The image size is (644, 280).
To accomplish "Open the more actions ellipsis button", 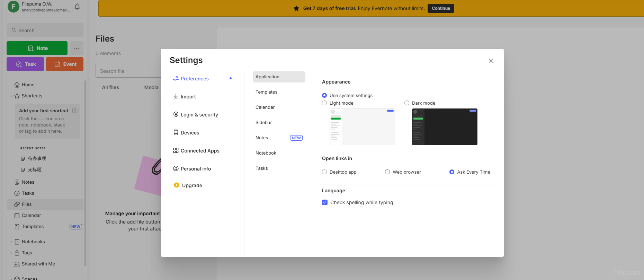I will [77, 48].
